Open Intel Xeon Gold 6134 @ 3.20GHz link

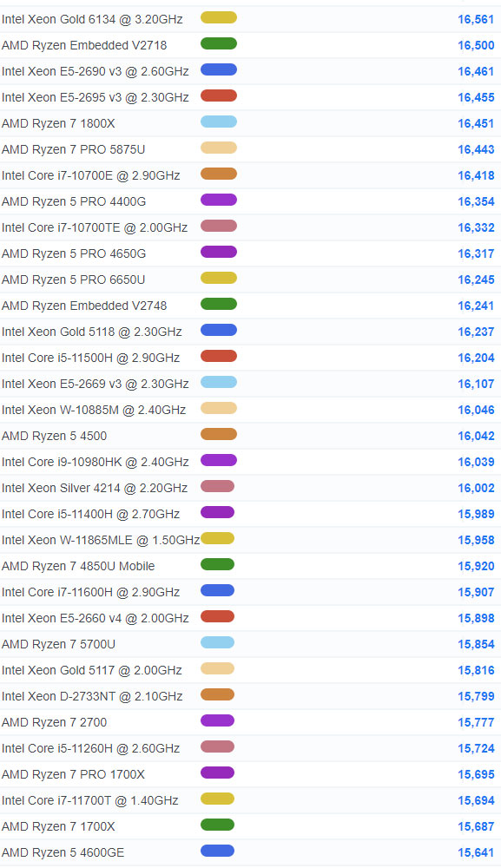point(92,19)
